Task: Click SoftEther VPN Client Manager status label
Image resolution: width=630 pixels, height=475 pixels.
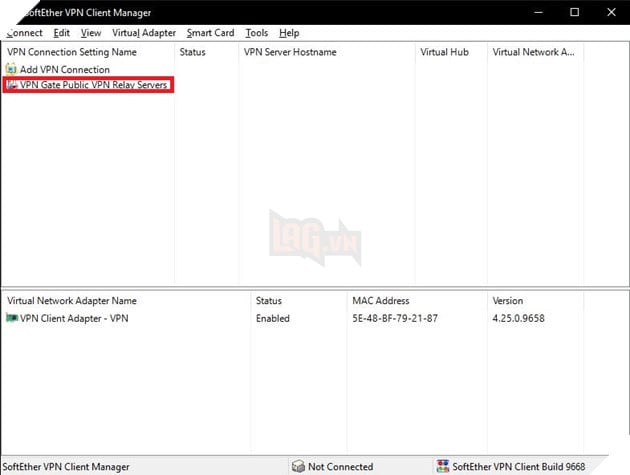Action: pos(66,467)
